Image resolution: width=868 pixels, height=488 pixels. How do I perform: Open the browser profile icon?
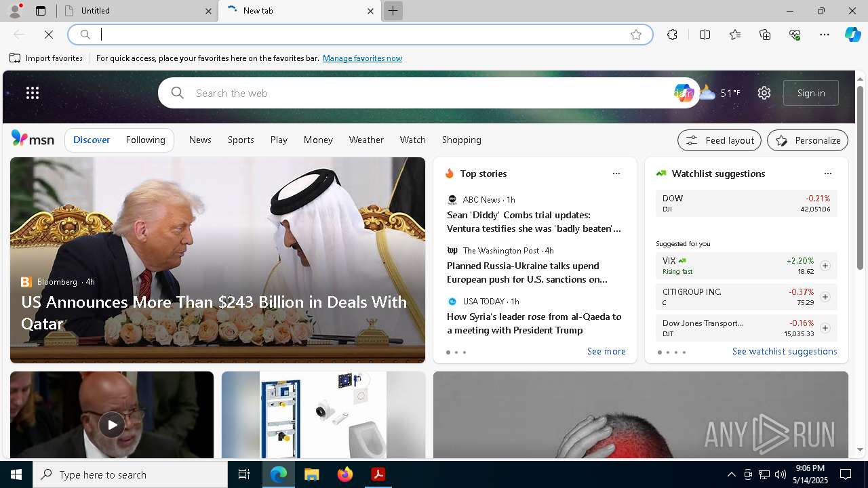[14, 11]
